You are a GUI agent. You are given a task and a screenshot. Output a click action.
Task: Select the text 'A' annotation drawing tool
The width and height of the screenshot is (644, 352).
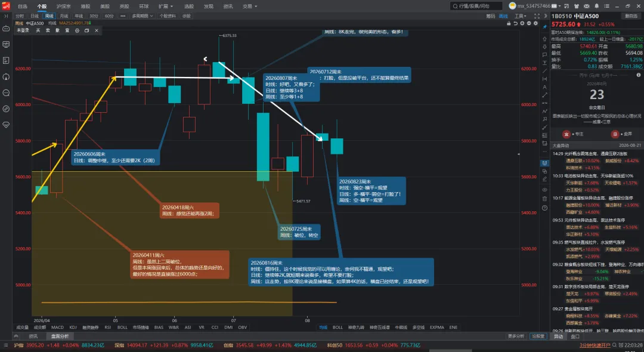tap(544, 87)
